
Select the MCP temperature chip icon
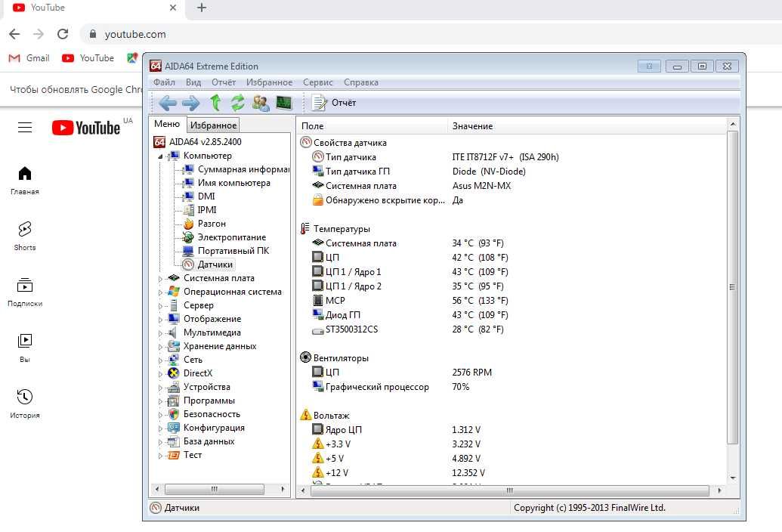[317, 301]
